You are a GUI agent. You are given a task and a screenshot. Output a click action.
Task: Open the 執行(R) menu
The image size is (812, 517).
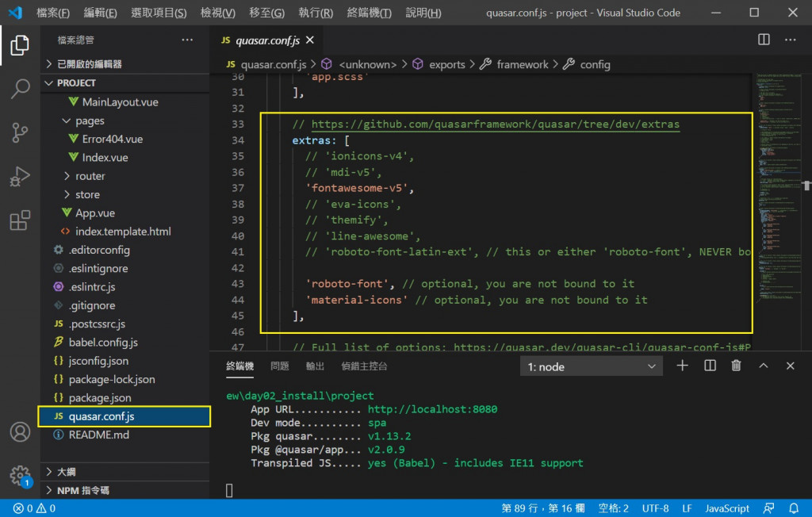(x=316, y=13)
